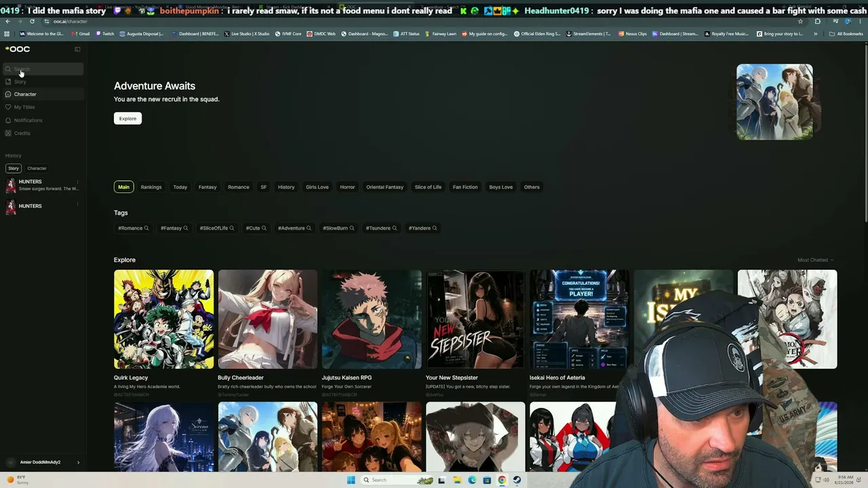Open My Titles in the sidebar
This screenshot has height=488, width=868.
24,107
